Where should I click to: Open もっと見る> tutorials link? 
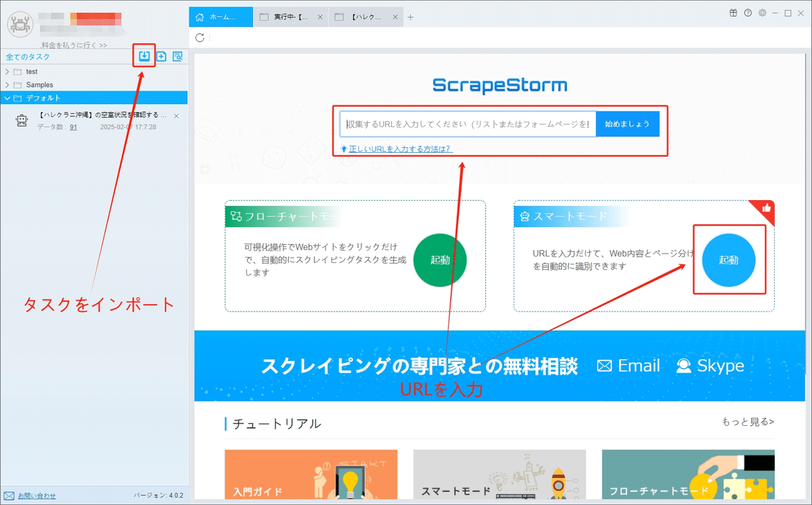coord(748,422)
